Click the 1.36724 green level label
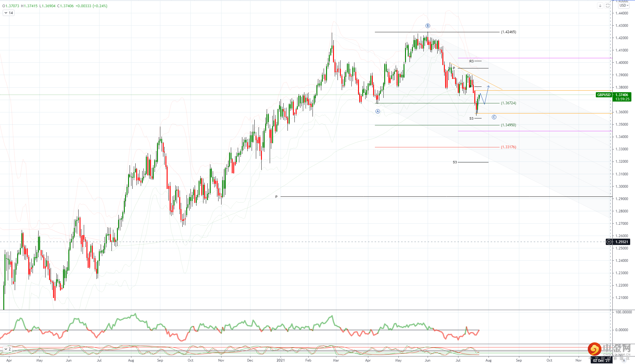This screenshot has height=364, width=635. (x=508, y=103)
